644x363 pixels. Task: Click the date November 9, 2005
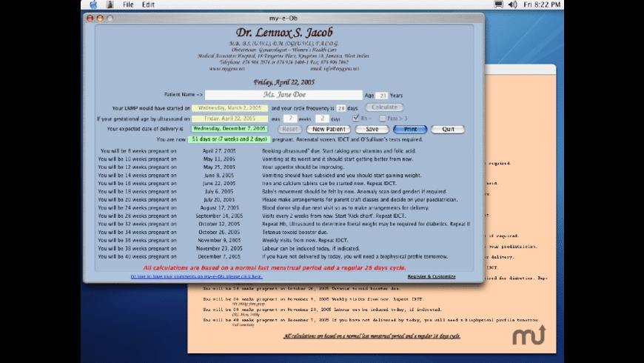tap(219, 241)
